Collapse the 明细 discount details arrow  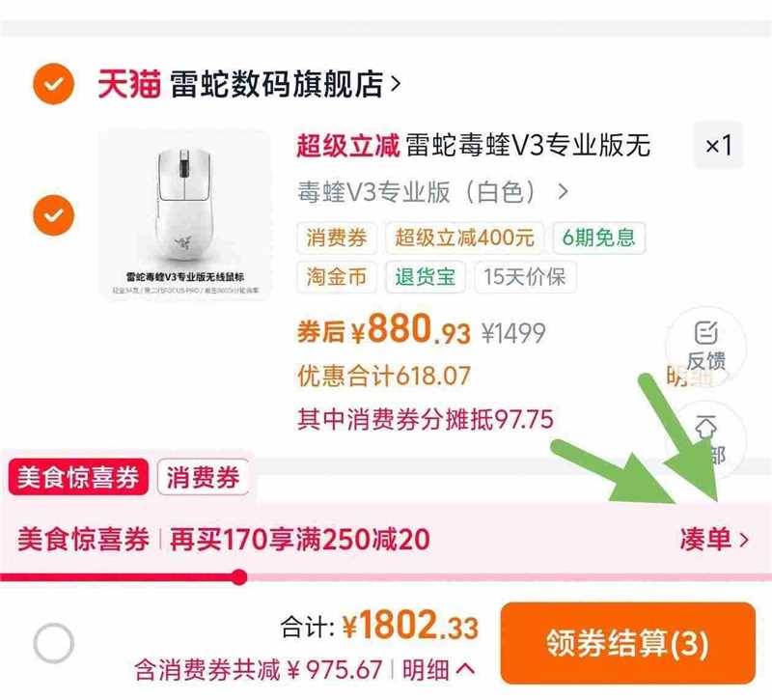(465, 669)
